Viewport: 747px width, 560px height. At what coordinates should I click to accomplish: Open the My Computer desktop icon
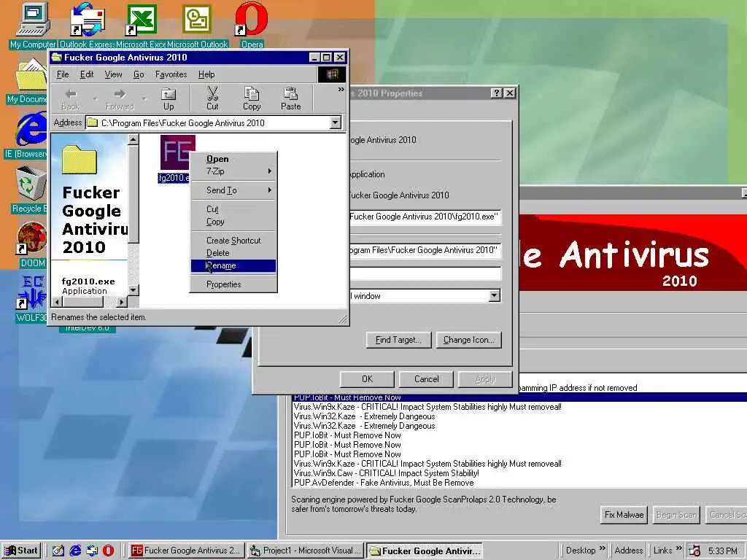click(32, 25)
